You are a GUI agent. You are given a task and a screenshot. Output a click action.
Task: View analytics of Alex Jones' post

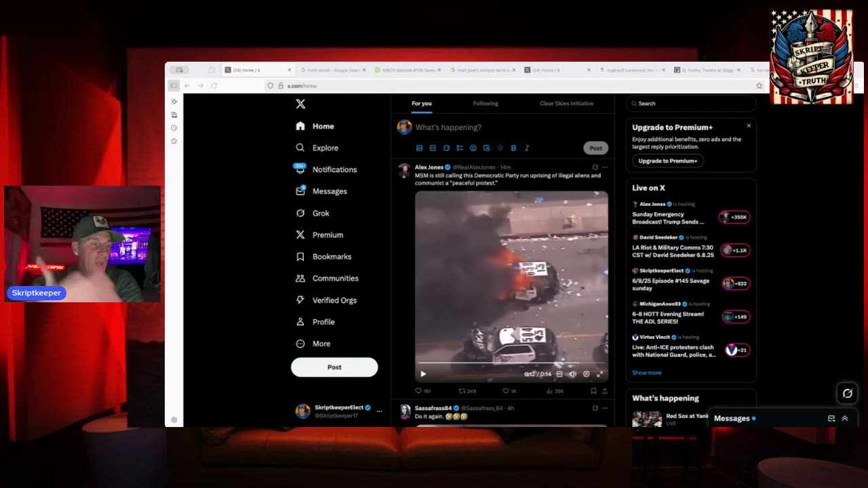pyautogui.click(x=555, y=391)
